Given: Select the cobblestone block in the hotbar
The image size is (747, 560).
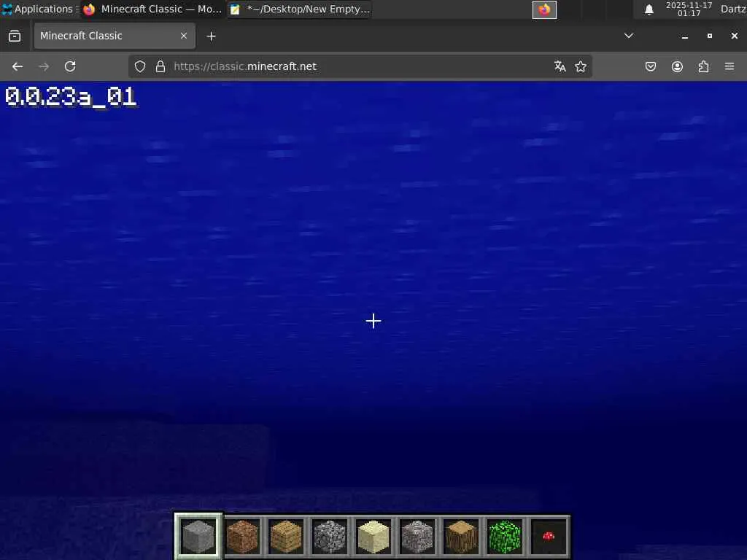Looking at the screenshot, I should click(x=330, y=536).
